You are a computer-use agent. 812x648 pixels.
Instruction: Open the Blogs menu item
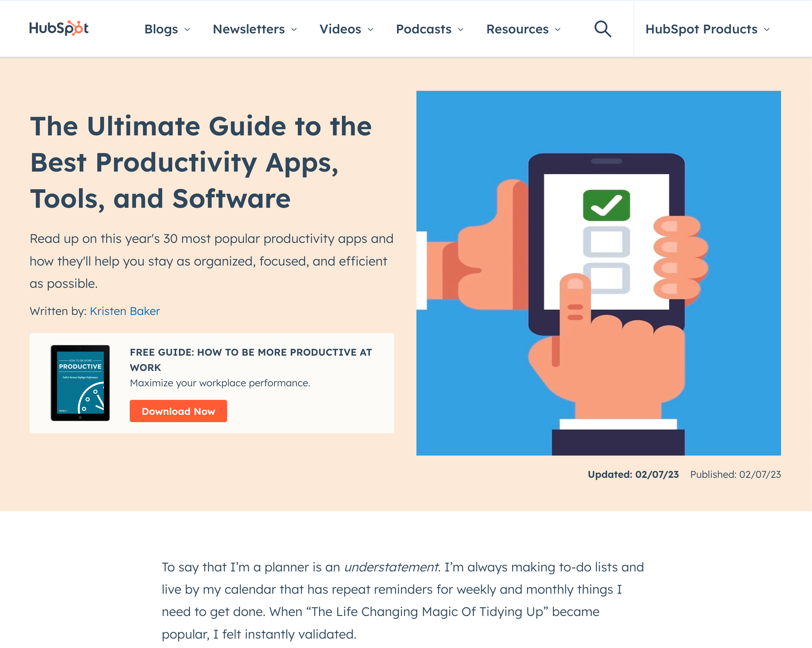(x=161, y=29)
